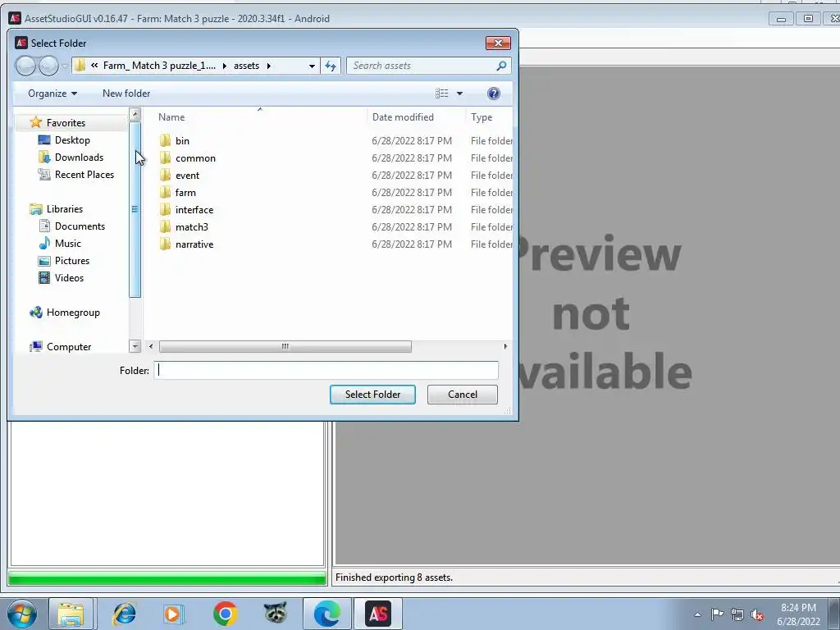The height and width of the screenshot is (630, 840).
Task: Select the match3 folder icon
Action: (165, 226)
